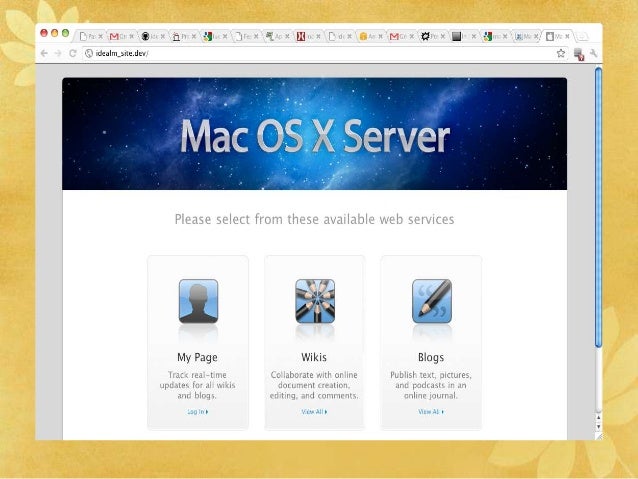
Task: Click the blue vertical scrollbar thumb
Action: click(x=598, y=208)
